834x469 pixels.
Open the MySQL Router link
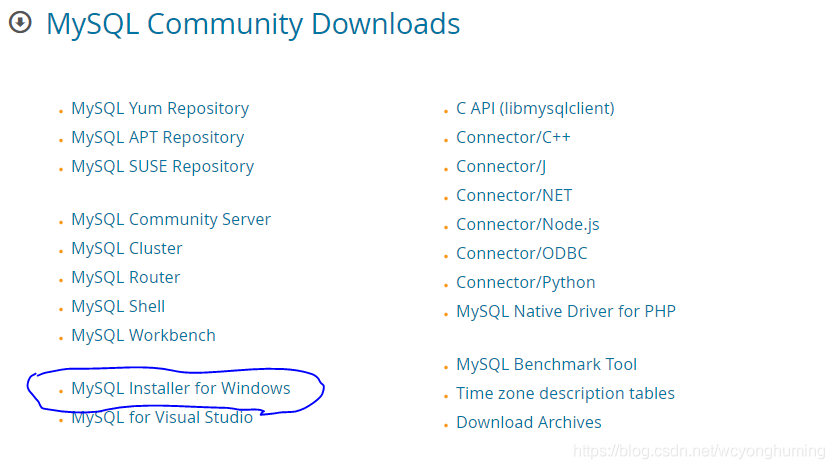[x=126, y=278]
